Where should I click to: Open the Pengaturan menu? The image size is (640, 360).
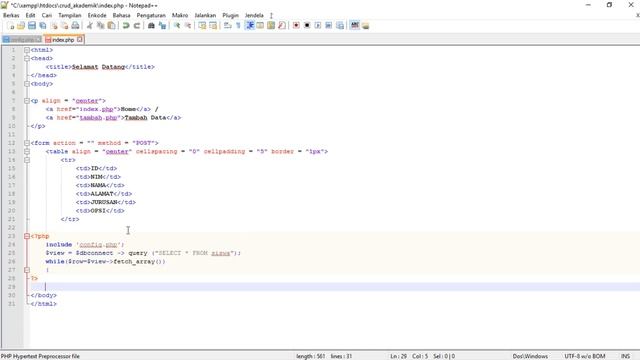151,16
